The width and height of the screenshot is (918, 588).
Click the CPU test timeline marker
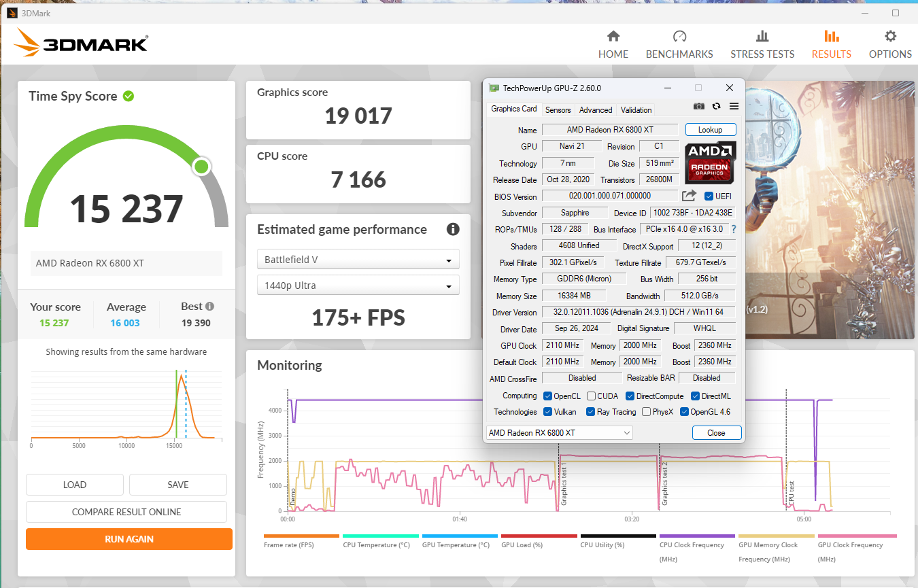[x=791, y=494]
